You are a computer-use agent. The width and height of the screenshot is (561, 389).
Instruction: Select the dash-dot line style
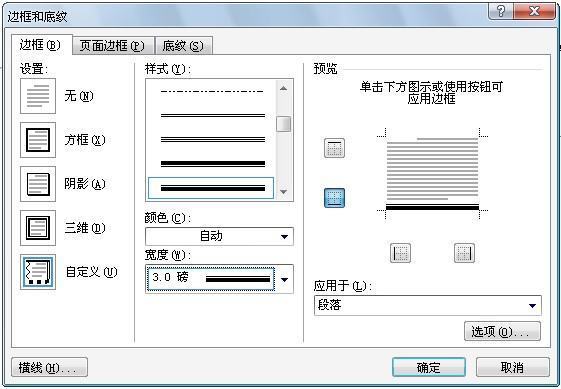click(212, 92)
